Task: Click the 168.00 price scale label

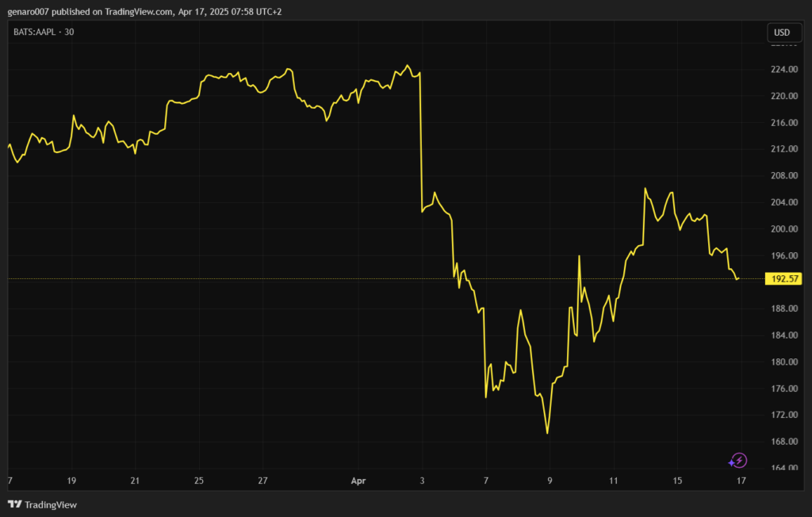Action: 783,442
